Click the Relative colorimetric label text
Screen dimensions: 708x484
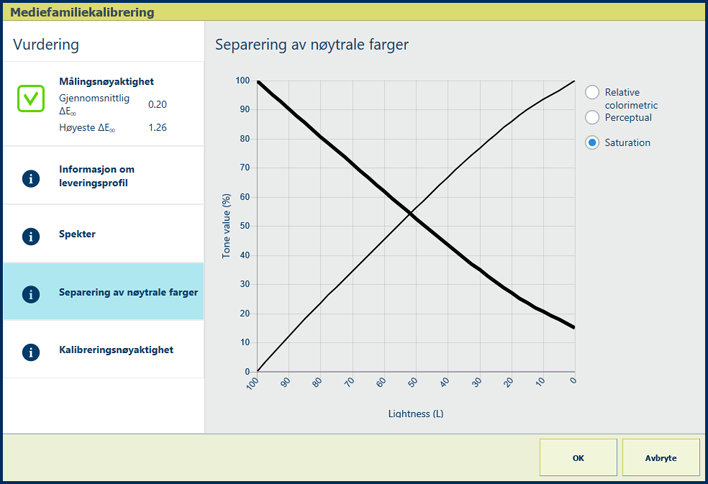(631, 98)
